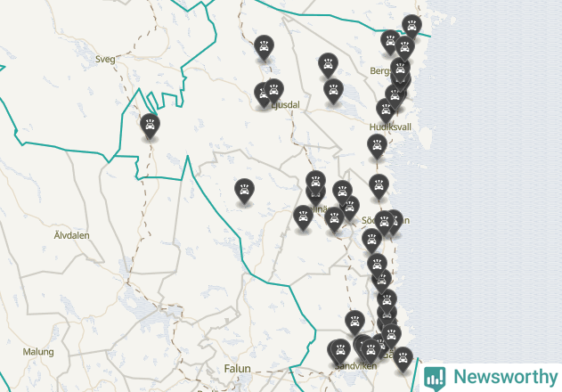Click the lower car marker east of Ljusdal

click(x=333, y=91)
